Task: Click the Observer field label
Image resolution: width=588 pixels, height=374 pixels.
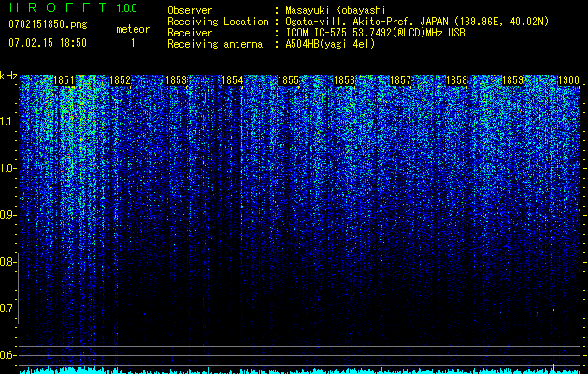Action: click(x=190, y=10)
